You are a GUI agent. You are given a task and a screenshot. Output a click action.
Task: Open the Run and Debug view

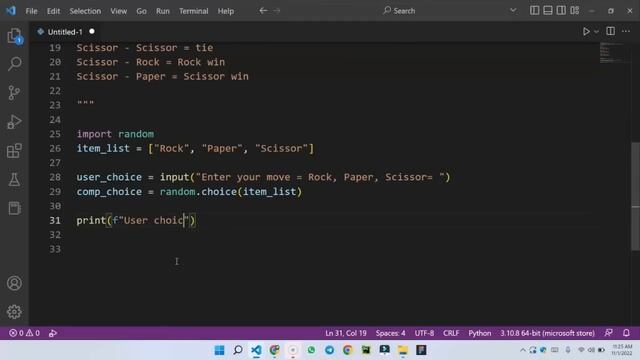(x=14, y=122)
